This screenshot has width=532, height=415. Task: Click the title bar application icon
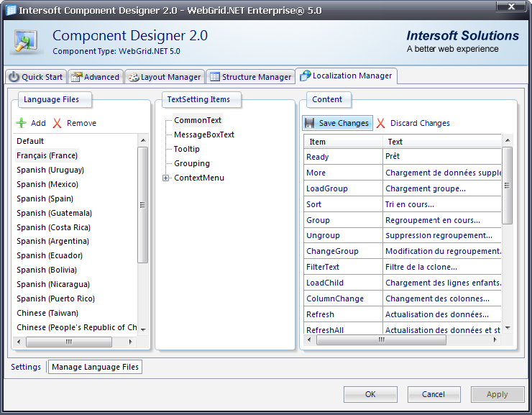tap(11, 10)
